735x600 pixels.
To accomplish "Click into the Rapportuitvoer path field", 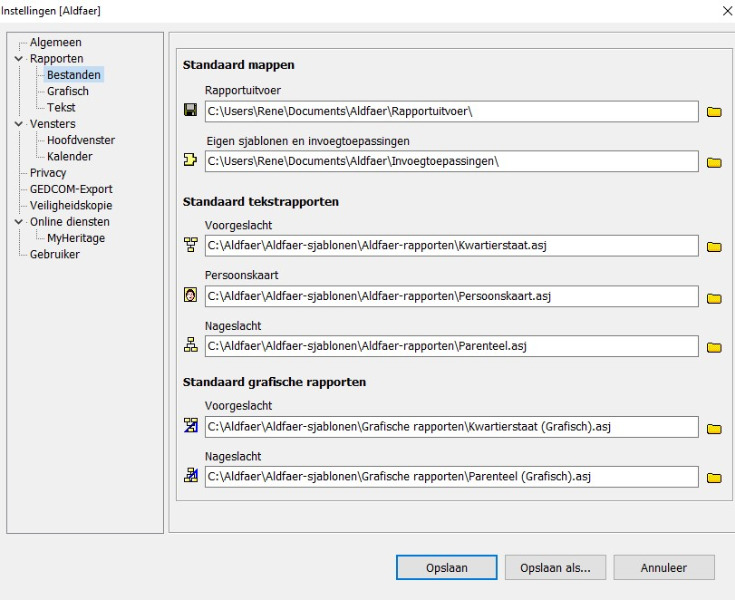I will (450, 111).
